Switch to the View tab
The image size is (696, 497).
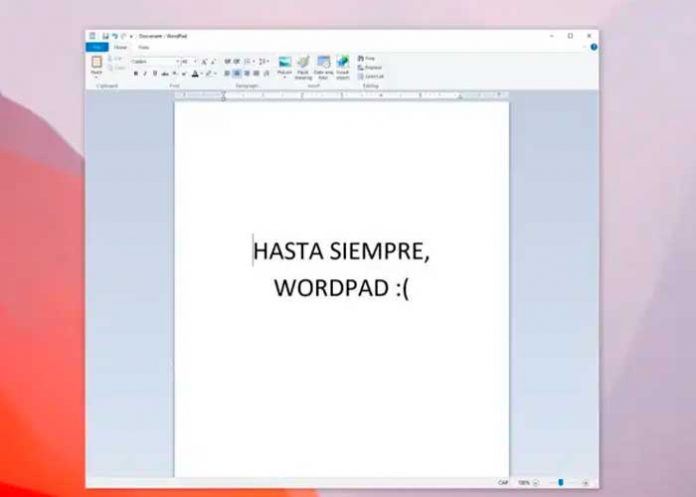point(144,47)
